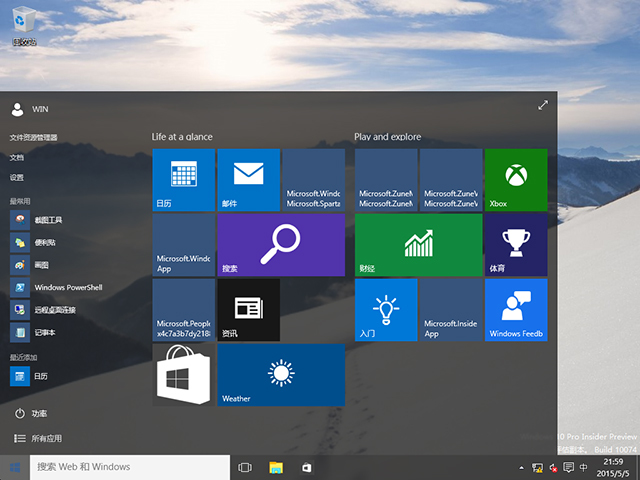Click the purple Search (搜索) tile

pos(281,245)
